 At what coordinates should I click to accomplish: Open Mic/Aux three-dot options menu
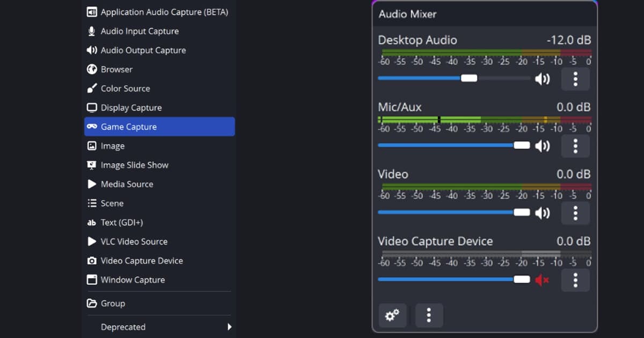(x=575, y=146)
